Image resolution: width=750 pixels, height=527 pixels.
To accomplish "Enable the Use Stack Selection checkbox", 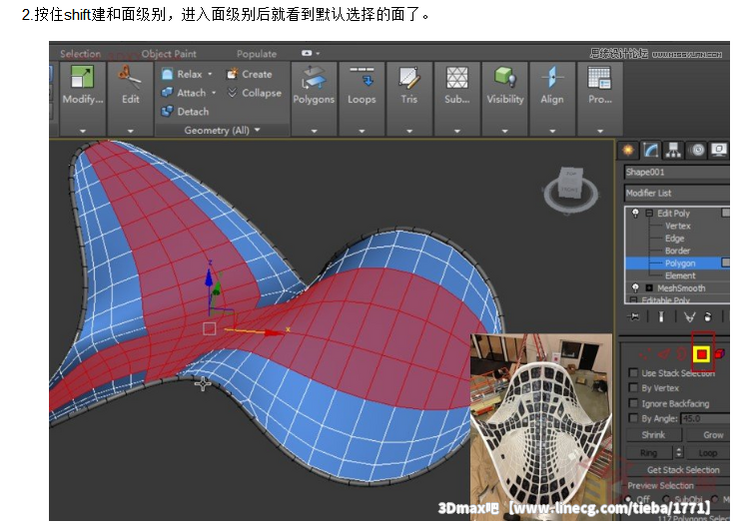I will pyautogui.click(x=633, y=373).
